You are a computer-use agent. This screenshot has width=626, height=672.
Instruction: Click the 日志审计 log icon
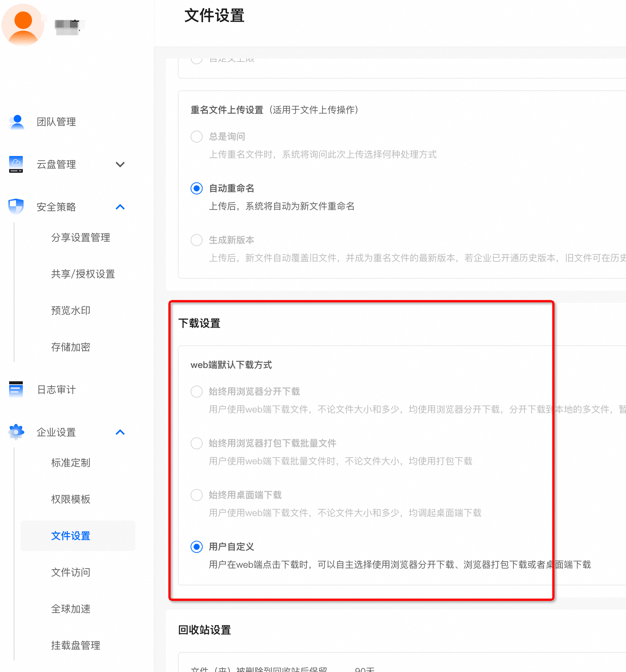(x=16, y=389)
